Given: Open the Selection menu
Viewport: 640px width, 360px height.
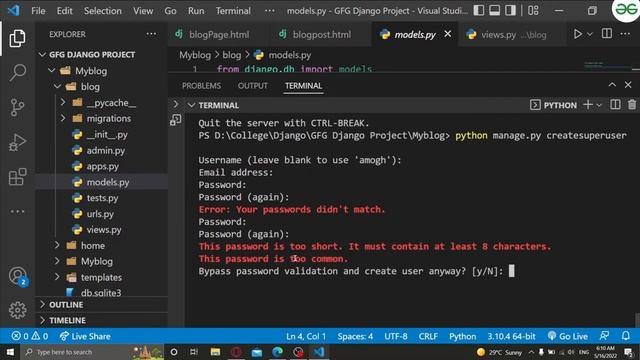Looking at the screenshot, I should 102,11.
